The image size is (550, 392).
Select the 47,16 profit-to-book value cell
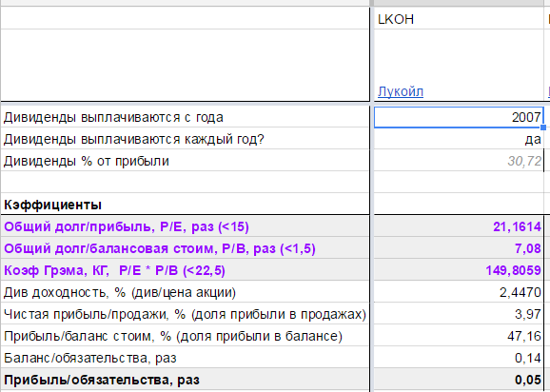(x=459, y=336)
